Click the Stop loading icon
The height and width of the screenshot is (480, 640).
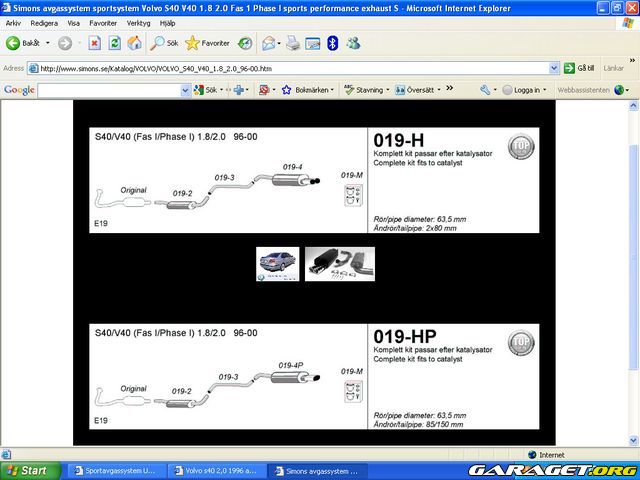(95, 43)
